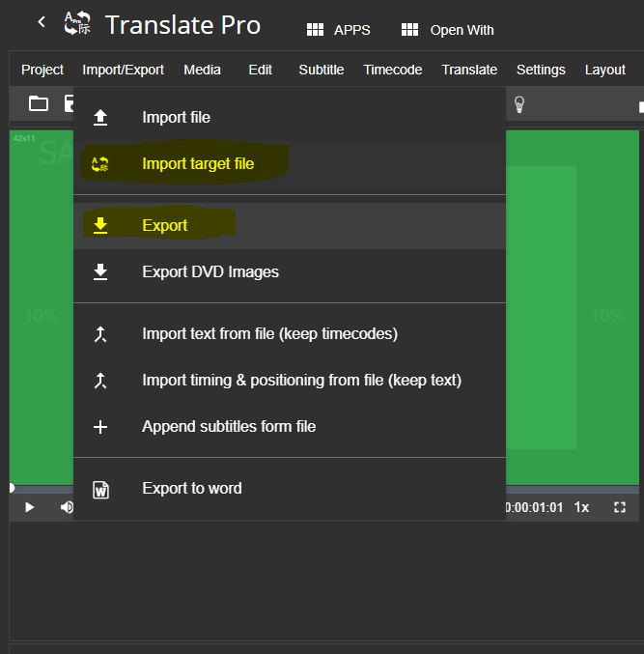Open the Project menu
The image size is (644, 654).
pos(42,70)
